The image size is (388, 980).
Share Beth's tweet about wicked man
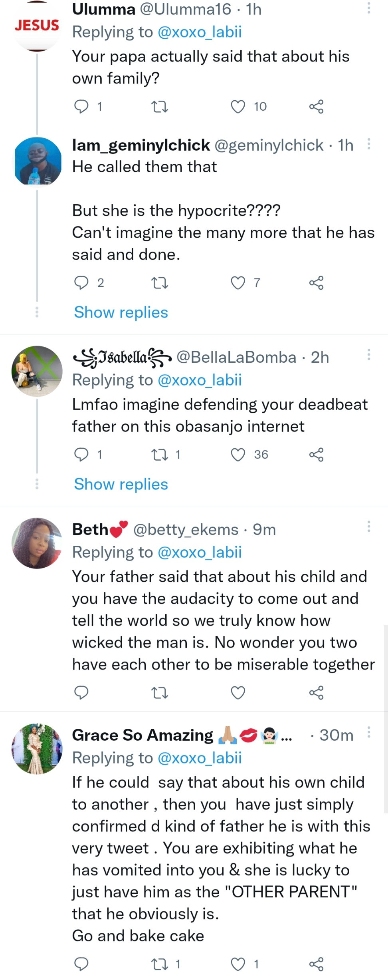pyautogui.click(x=316, y=692)
